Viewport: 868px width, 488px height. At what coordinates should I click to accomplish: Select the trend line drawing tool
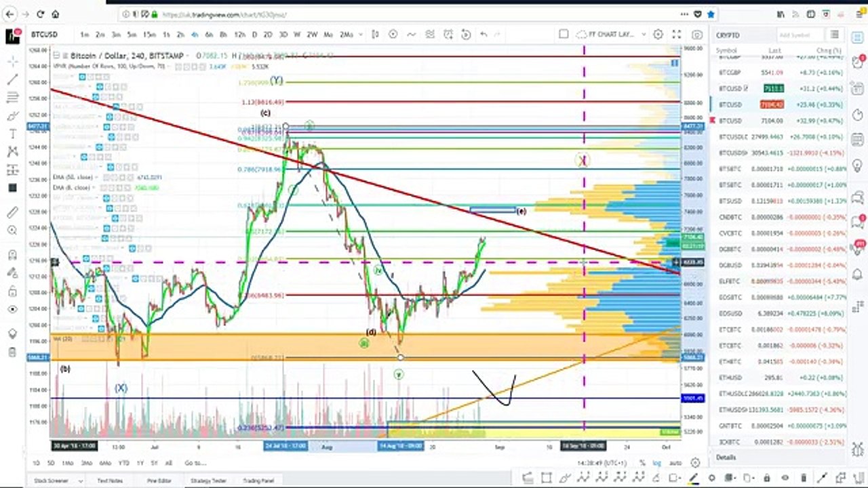pyautogui.click(x=12, y=79)
